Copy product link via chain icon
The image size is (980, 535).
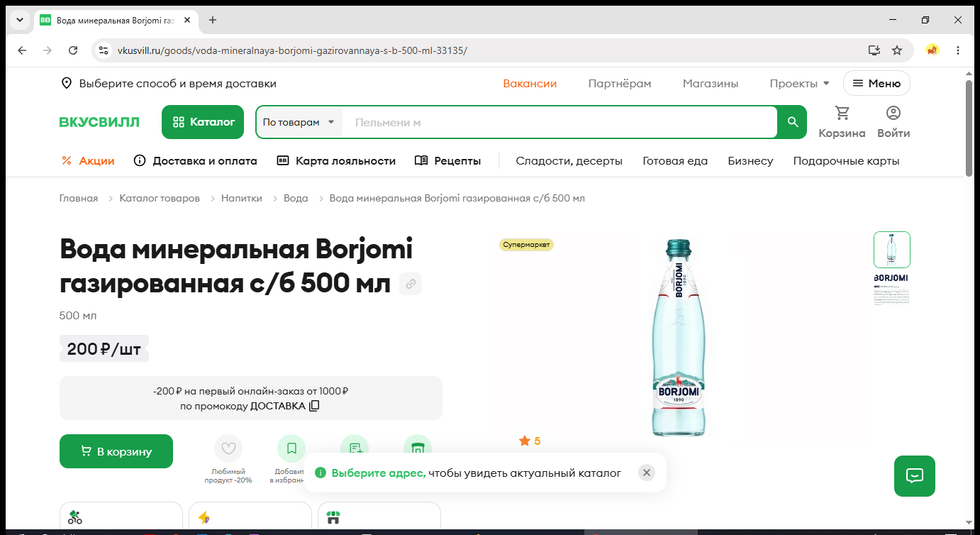pyautogui.click(x=411, y=285)
